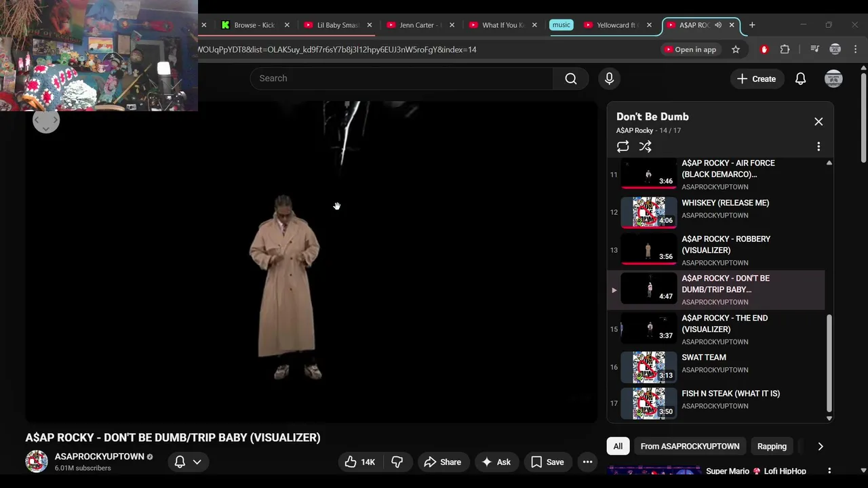Viewport: 868px width, 488px height.
Task: Open a new browser tab
Action: pyautogui.click(x=752, y=25)
